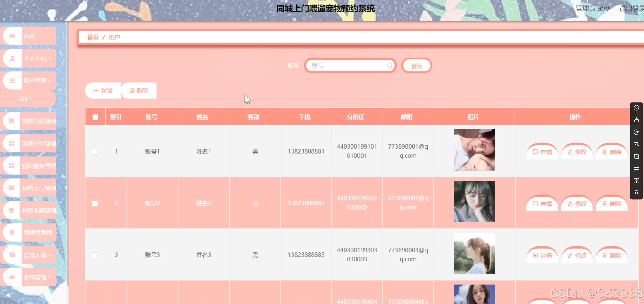Open photo thumbnail of 账号2
This screenshot has height=304, width=644.
[x=474, y=202]
